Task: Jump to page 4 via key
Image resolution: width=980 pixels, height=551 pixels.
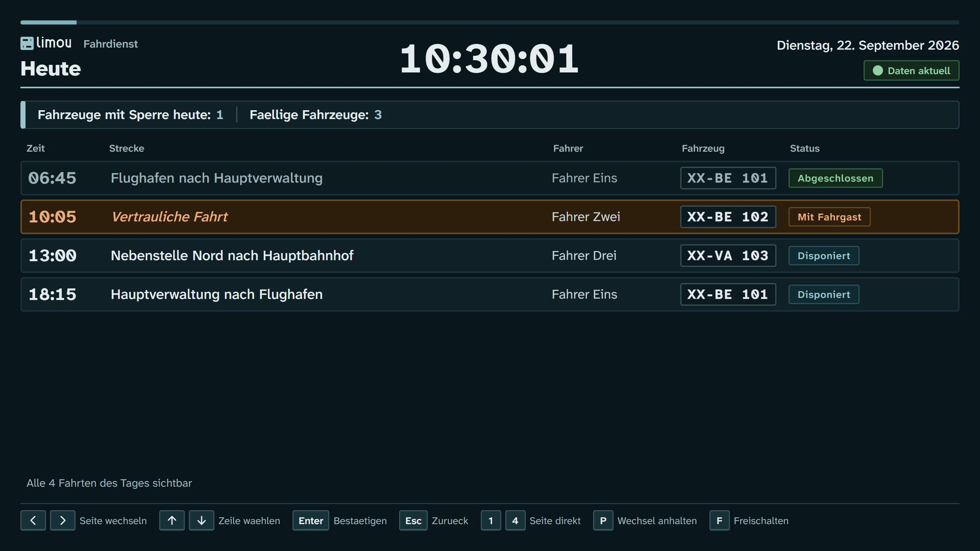Action: pyautogui.click(x=515, y=520)
